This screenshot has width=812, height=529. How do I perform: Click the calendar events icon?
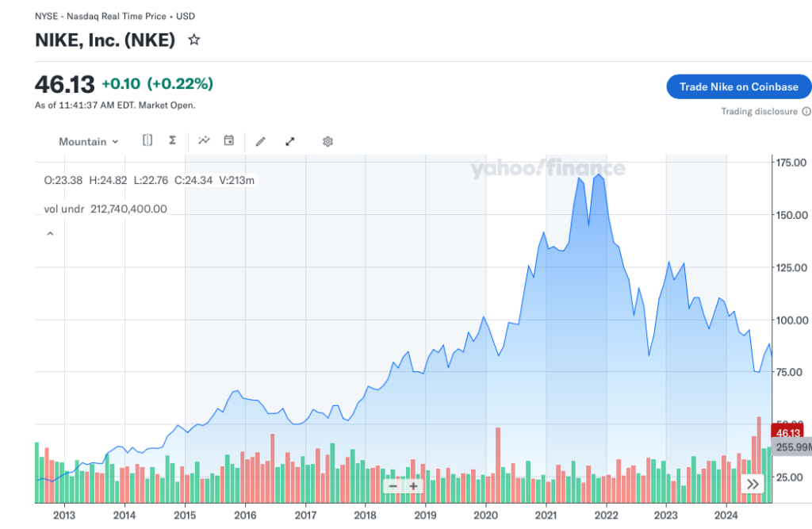228,140
